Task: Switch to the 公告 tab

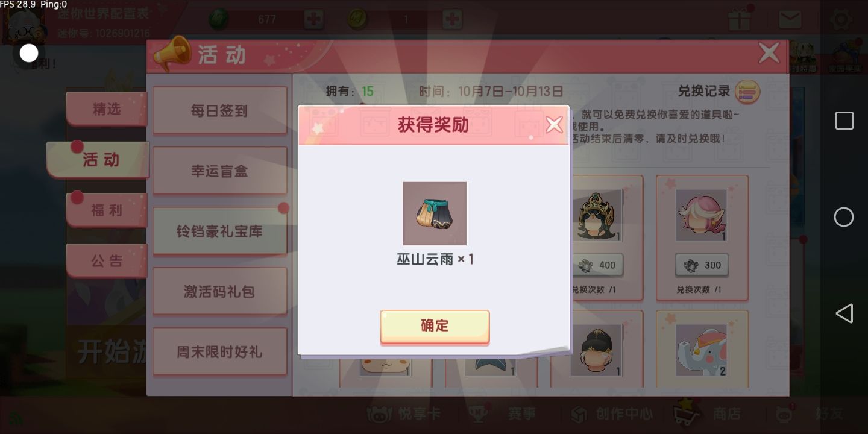Action: pyautogui.click(x=107, y=260)
